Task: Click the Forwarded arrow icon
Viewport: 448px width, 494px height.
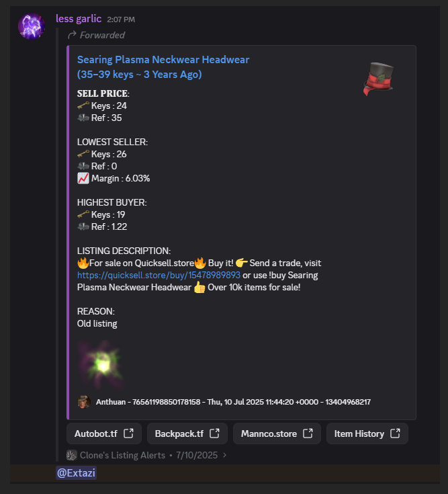Action: click(72, 35)
